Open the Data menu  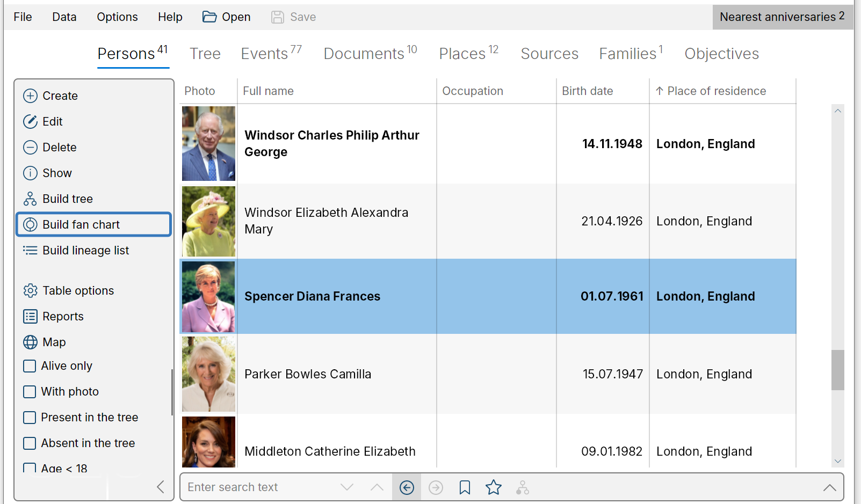[64, 17]
